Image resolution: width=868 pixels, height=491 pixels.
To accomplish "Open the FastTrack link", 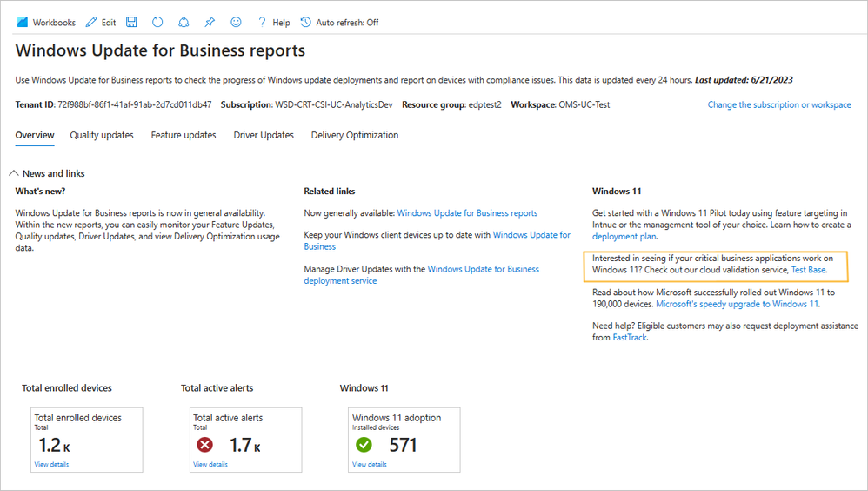I will (630, 338).
